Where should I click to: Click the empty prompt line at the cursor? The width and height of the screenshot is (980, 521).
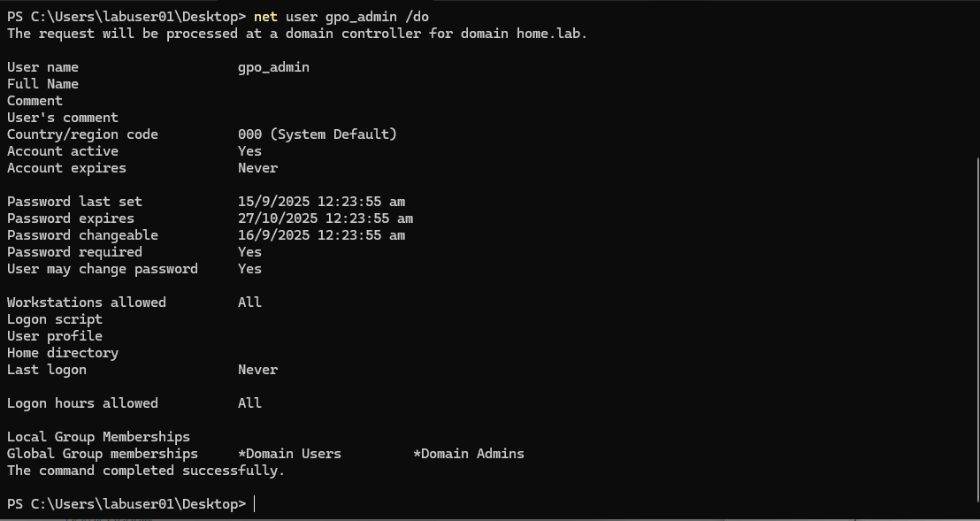tap(255, 504)
